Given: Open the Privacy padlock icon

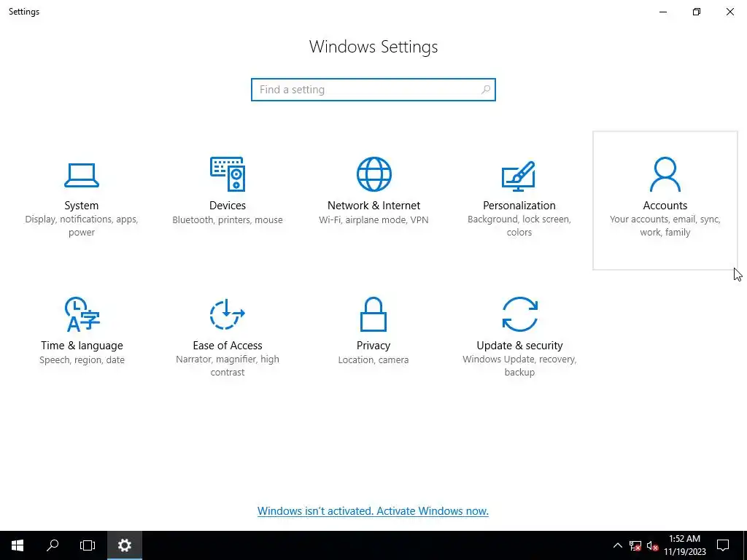Looking at the screenshot, I should tap(373, 314).
